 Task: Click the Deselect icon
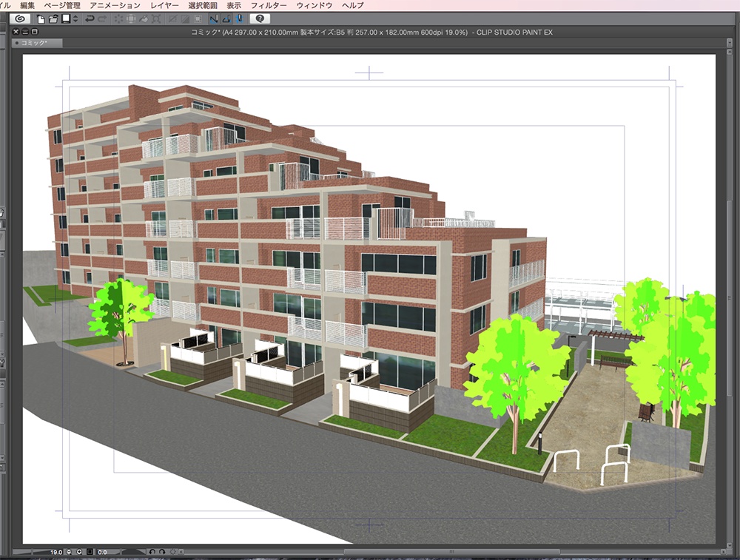pyautogui.click(x=172, y=19)
